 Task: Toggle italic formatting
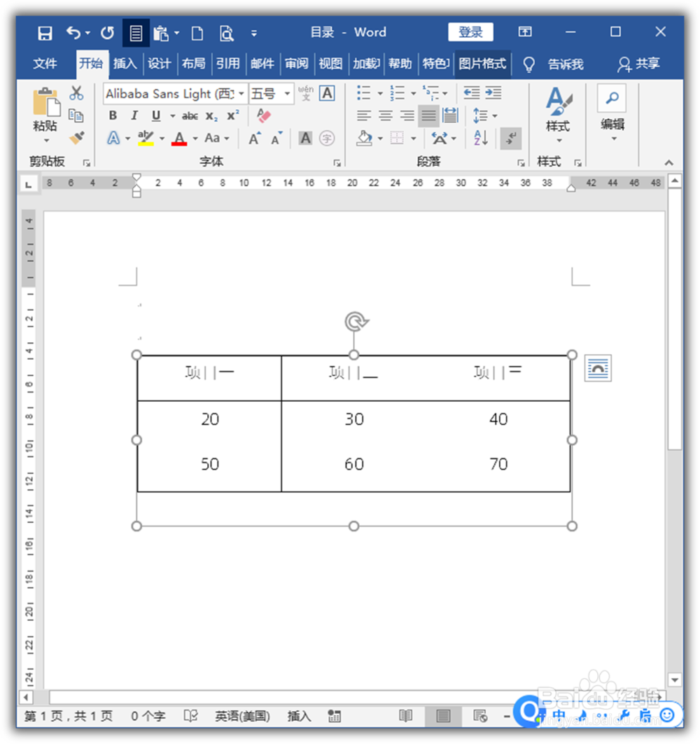(134, 115)
